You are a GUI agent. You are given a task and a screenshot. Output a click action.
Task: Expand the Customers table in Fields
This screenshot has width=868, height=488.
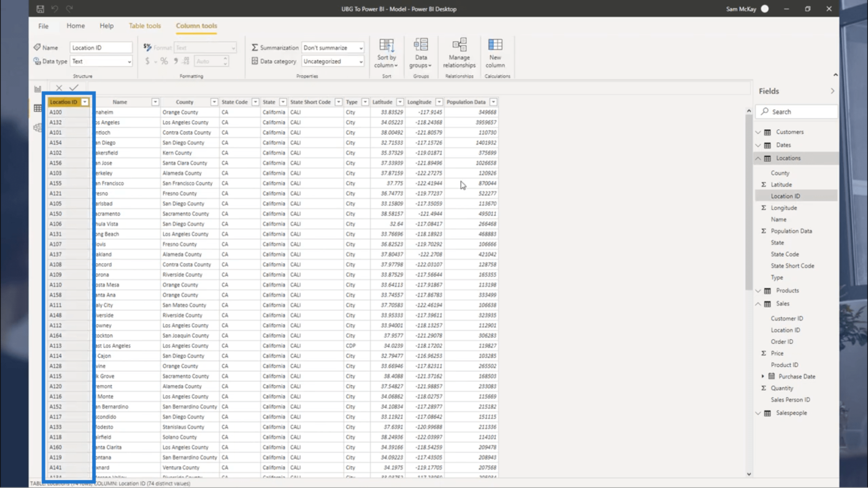[758, 132]
